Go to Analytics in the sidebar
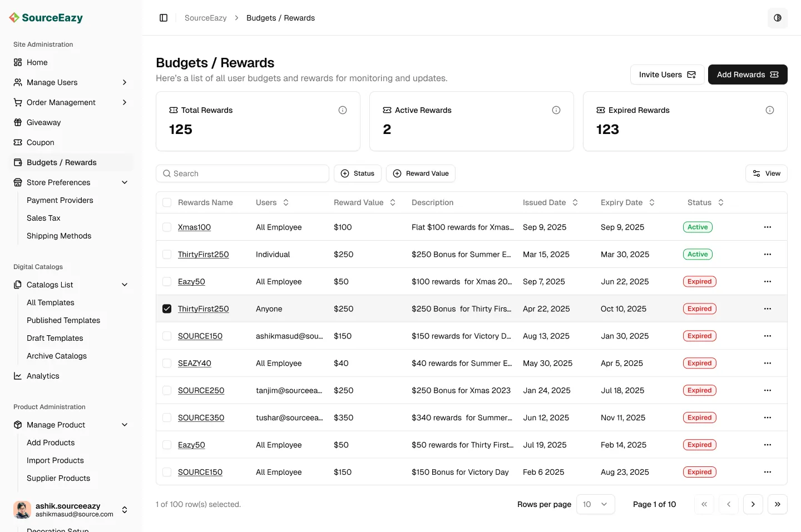The height and width of the screenshot is (532, 801). (71, 376)
